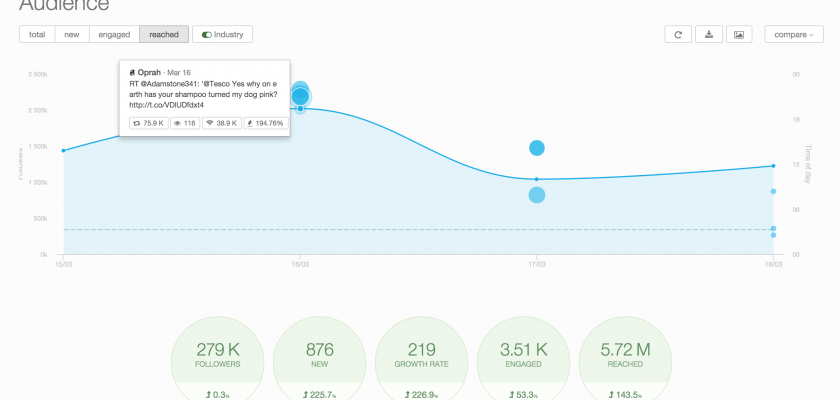Switch to the total tab
Screen dimensions: 840x400
coord(37,35)
